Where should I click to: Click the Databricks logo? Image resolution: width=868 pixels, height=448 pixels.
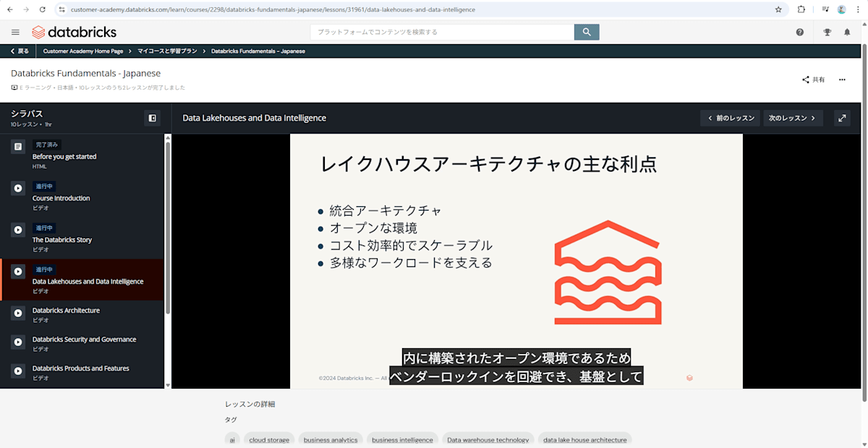[x=74, y=32]
